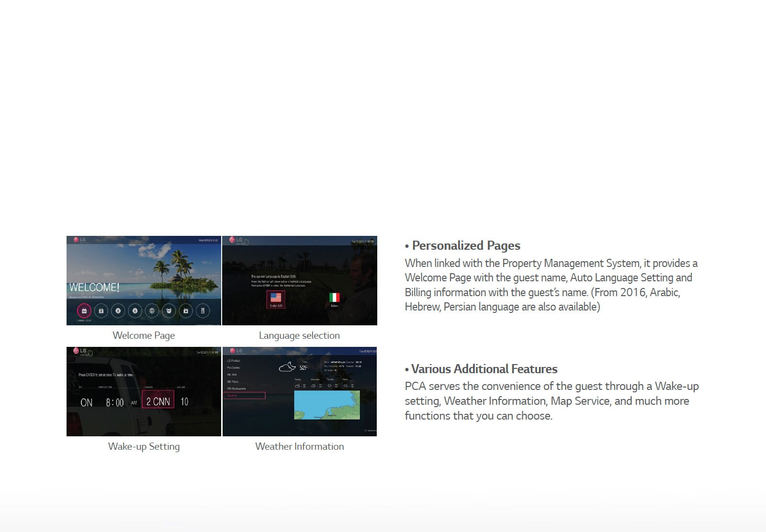Screen dimensions: 766x532
Task: Click the cloud and moon weather icon
Action: pyautogui.click(x=287, y=367)
